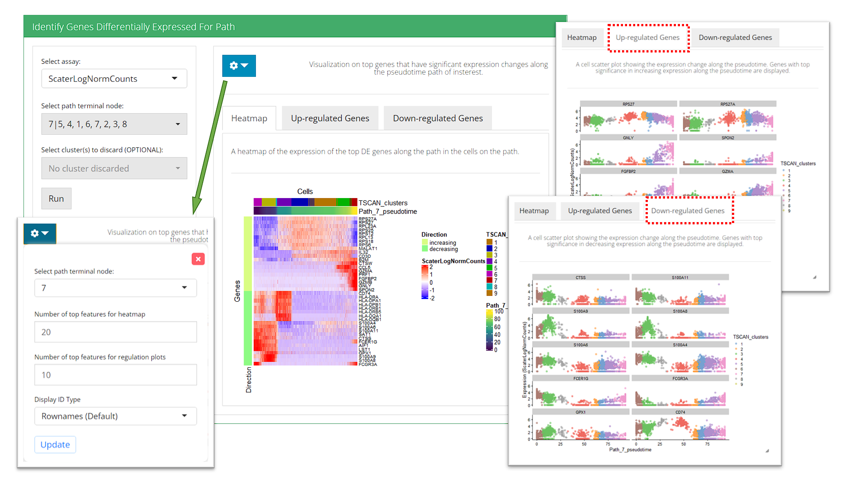Click the increasing direction legend swatch

pyautogui.click(x=425, y=243)
